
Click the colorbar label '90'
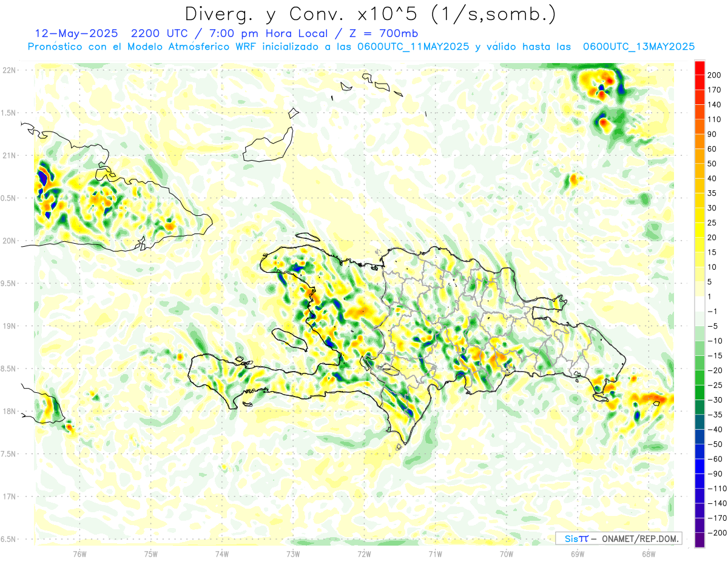click(712, 134)
